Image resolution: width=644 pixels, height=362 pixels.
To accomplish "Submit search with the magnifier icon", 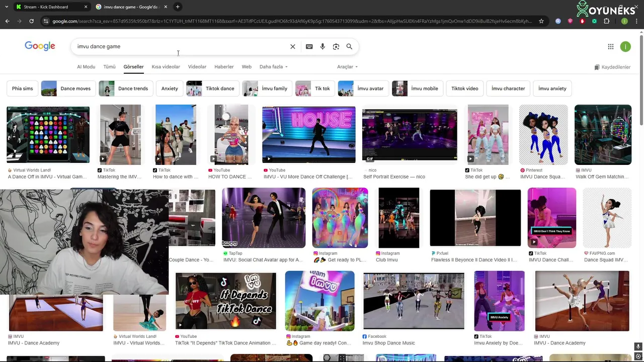I will tap(349, 46).
